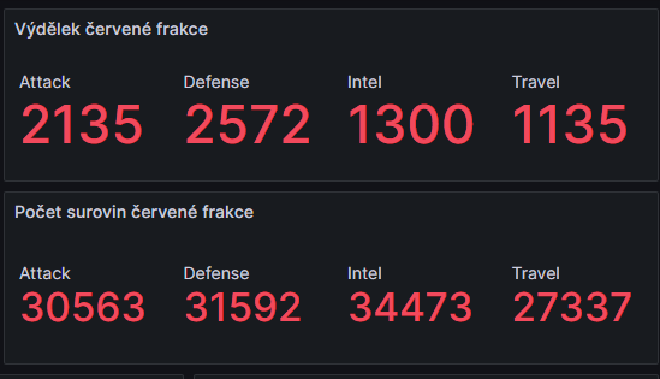Click the Attack label in earnings panel
The image size is (660, 379).
point(45,82)
